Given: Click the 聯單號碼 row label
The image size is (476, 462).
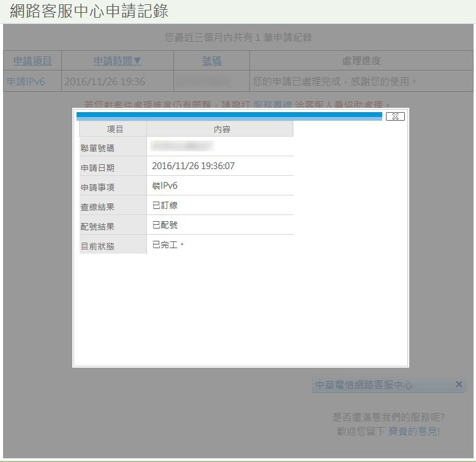Looking at the screenshot, I should [97, 148].
